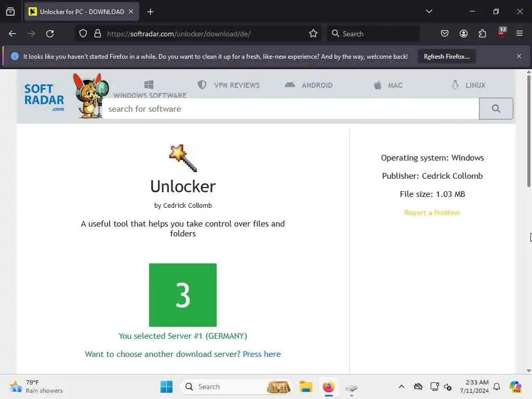Open File Explorer from taskbar
The width and height of the screenshot is (532, 399).
pos(305,387)
